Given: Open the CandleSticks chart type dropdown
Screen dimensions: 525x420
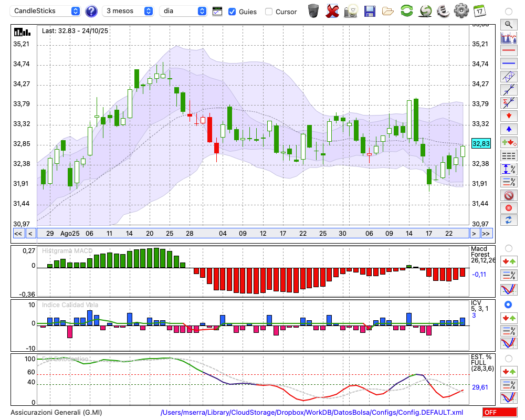Looking at the screenshot, I should pyautogui.click(x=46, y=11).
